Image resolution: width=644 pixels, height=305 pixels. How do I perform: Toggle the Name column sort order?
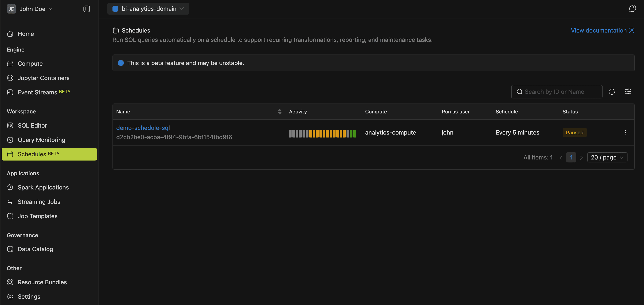(280, 111)
